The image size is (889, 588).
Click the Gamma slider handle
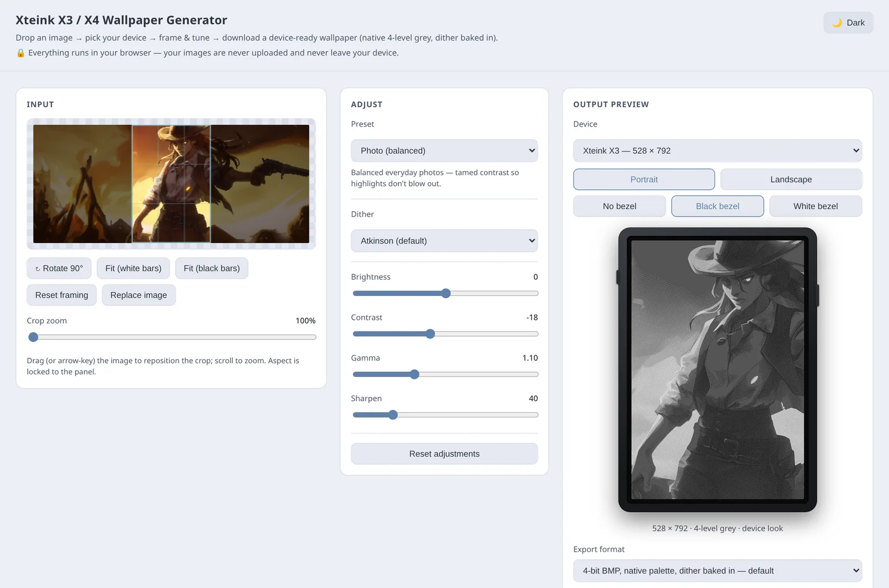tap(414, 374)
